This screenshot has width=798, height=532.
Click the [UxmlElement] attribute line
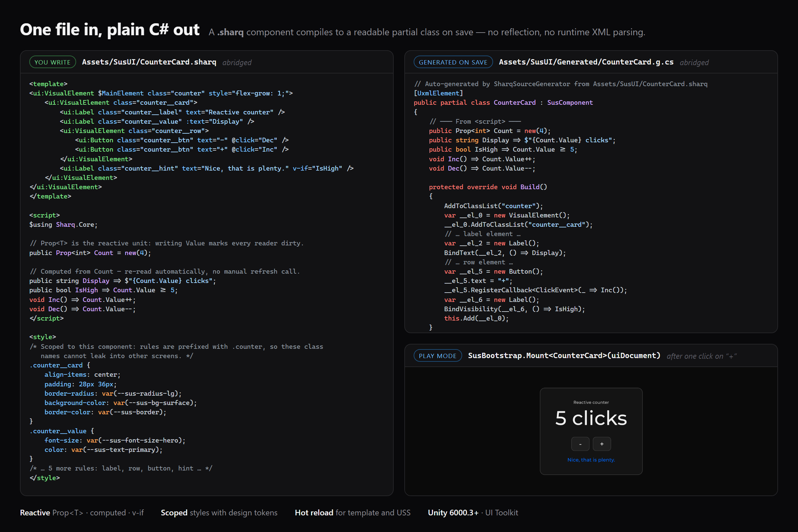438,93
